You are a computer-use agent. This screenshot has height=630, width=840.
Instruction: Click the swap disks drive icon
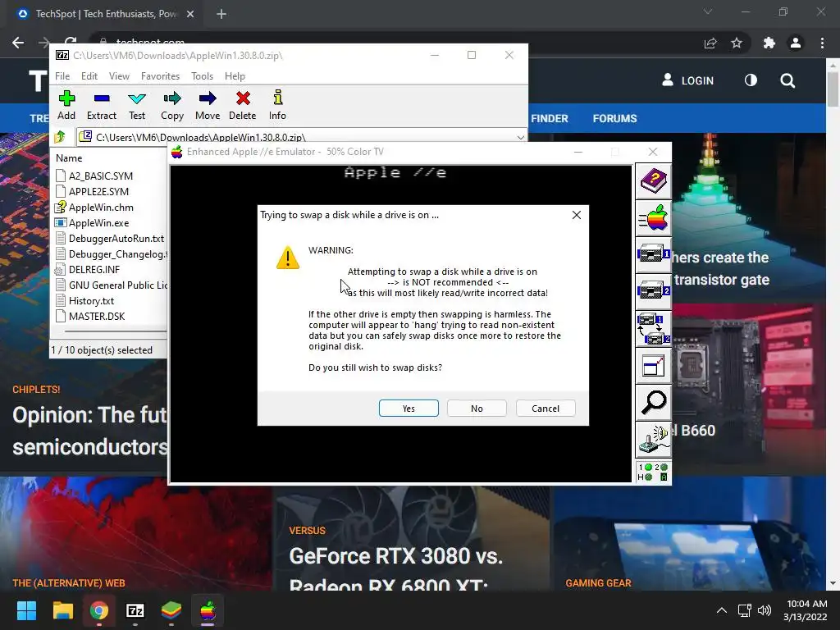653,329
